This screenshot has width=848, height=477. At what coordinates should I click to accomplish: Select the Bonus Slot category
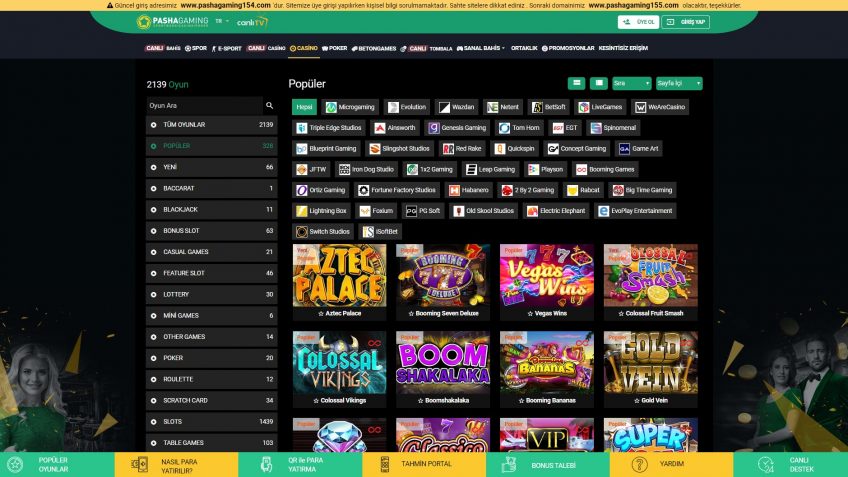211,231
